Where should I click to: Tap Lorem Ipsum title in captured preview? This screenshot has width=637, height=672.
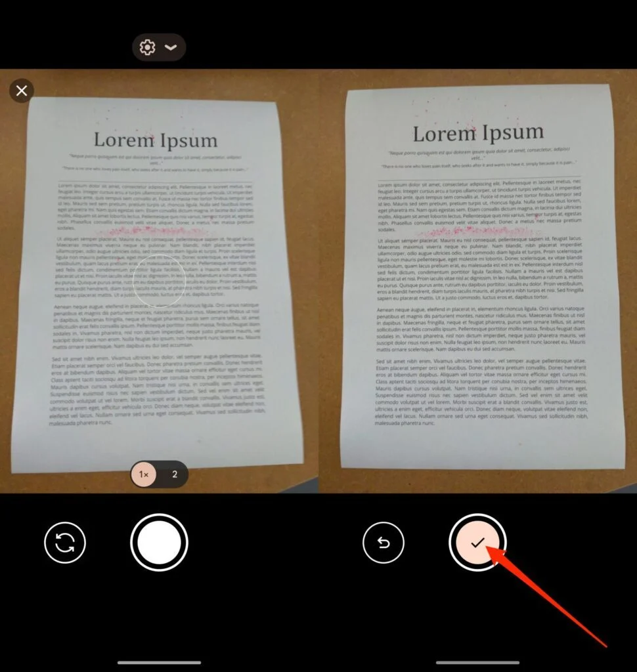[478, 133]
